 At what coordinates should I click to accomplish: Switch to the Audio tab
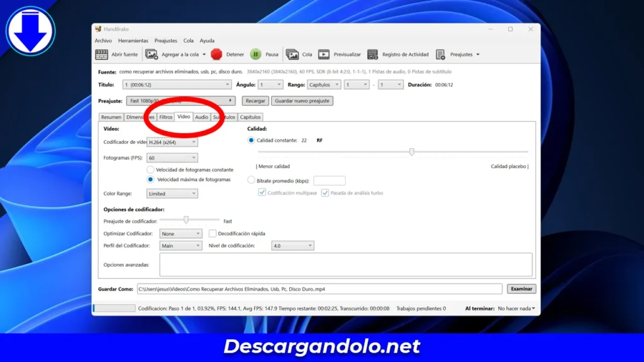click(202, 117)
